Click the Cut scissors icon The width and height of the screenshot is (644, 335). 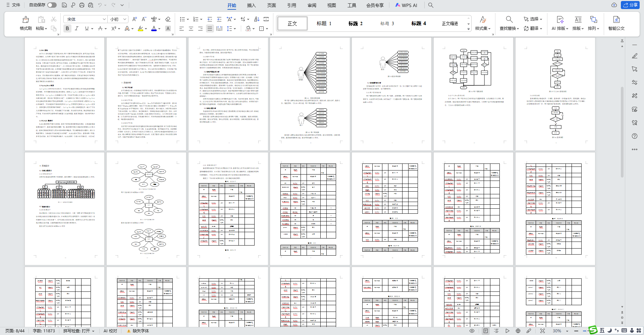click(54, 19)
